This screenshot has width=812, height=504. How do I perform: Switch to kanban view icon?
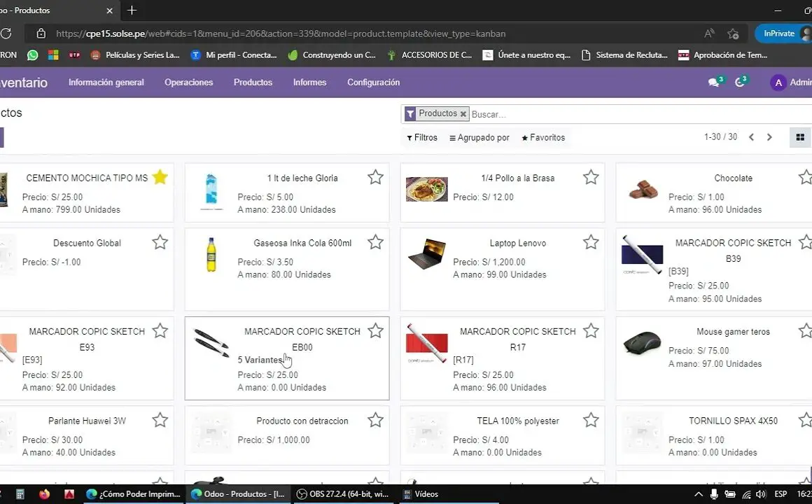[x=800, y=137]
